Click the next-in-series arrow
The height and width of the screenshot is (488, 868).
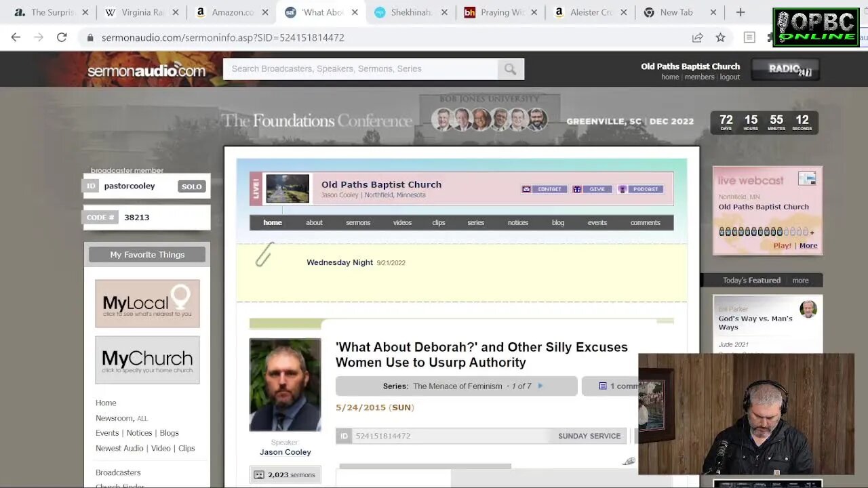click(540, 386)
